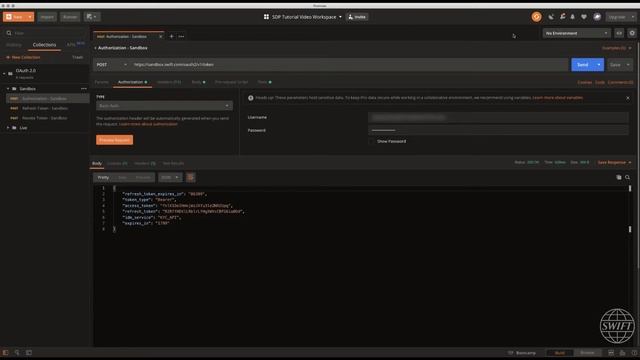Open the Save dropdown arrow
The image size is (640, 360).
point(628,64)
